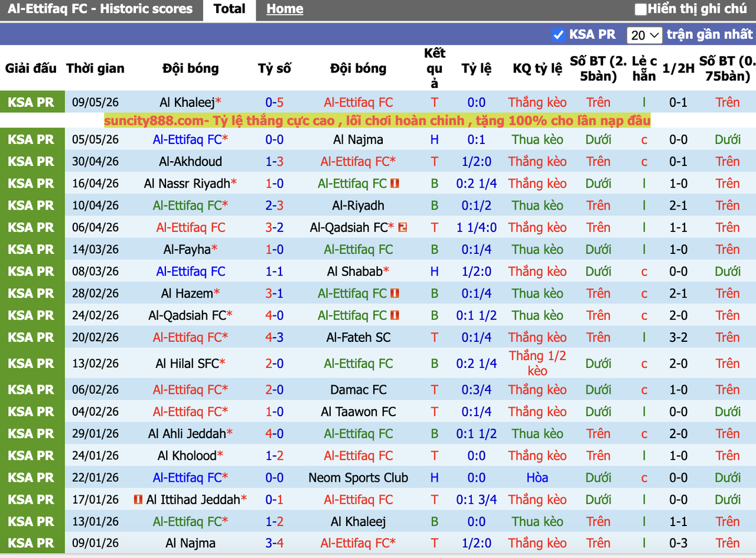
Task: Click KSA PR league cell in 09/05/26 row
Action: point(31,102)
